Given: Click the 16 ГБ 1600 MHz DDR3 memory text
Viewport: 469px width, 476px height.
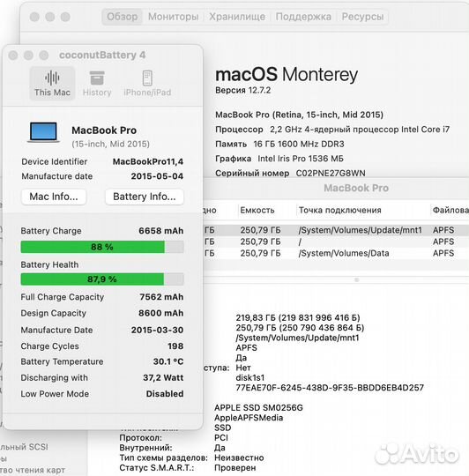Looking at the screenshot, I should click(x=299, y=144).
